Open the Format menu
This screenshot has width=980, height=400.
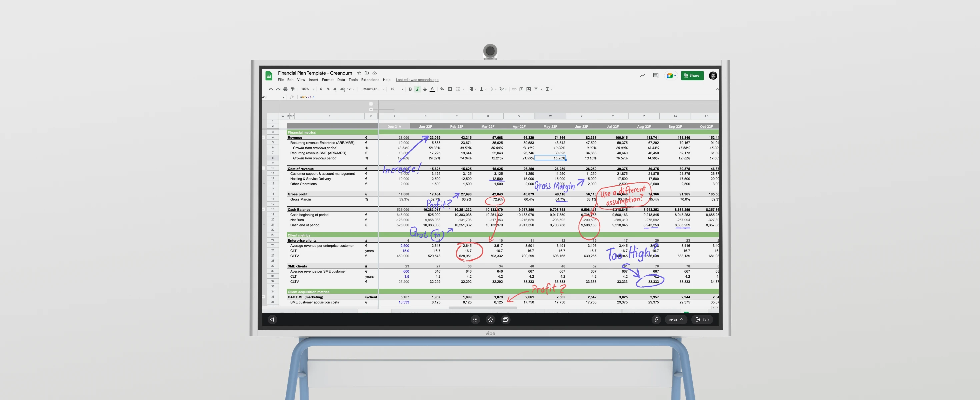point(327,80)
